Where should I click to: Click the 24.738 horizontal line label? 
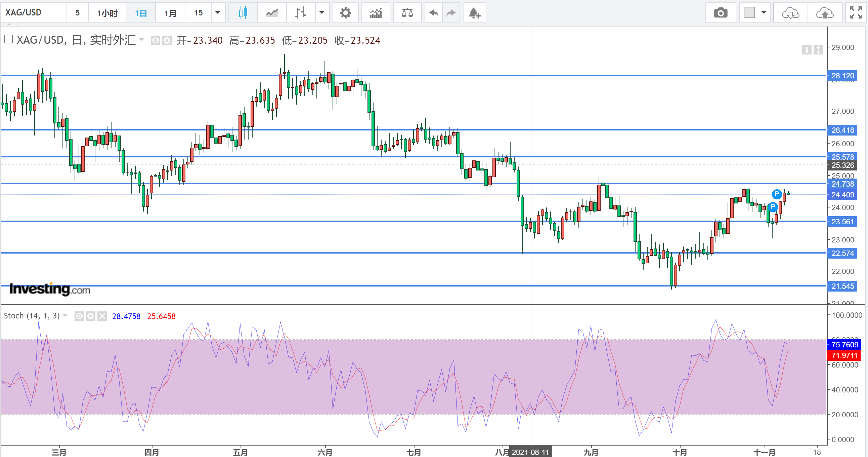(x=842, y=184)
